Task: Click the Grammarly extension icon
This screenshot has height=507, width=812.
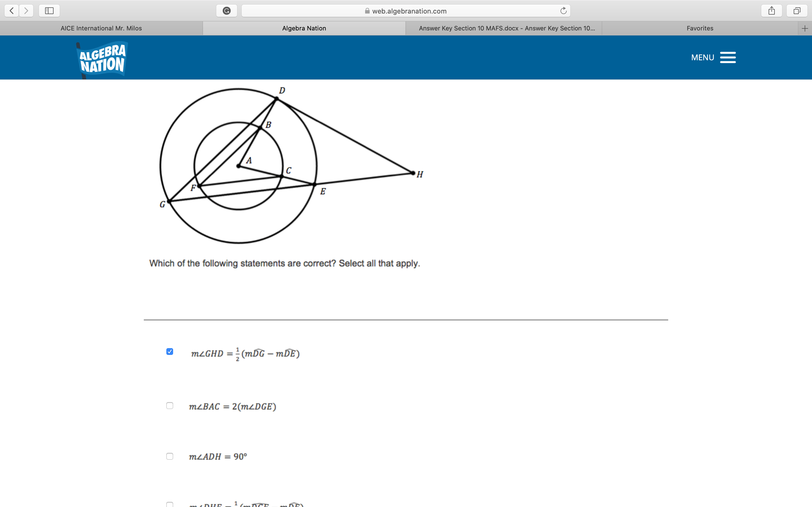Action: click(226, 10)
